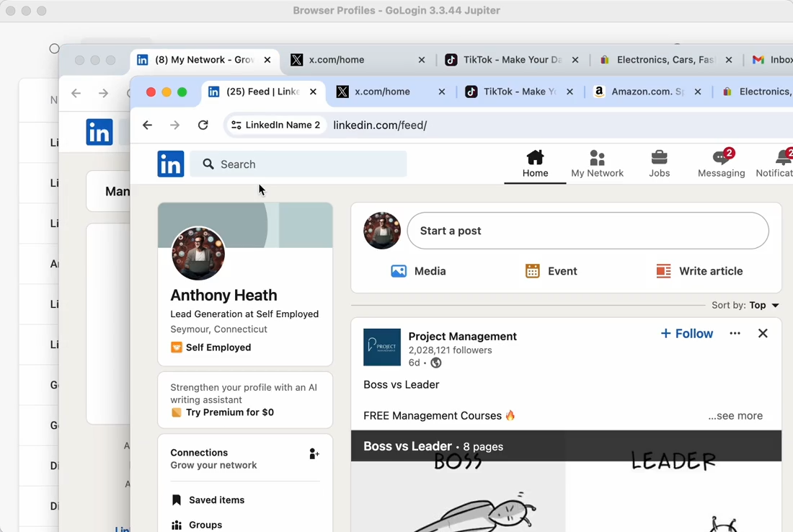Expand post with ...see more
The width and height of the screenshot is (793, 532).
click(735, 416)
